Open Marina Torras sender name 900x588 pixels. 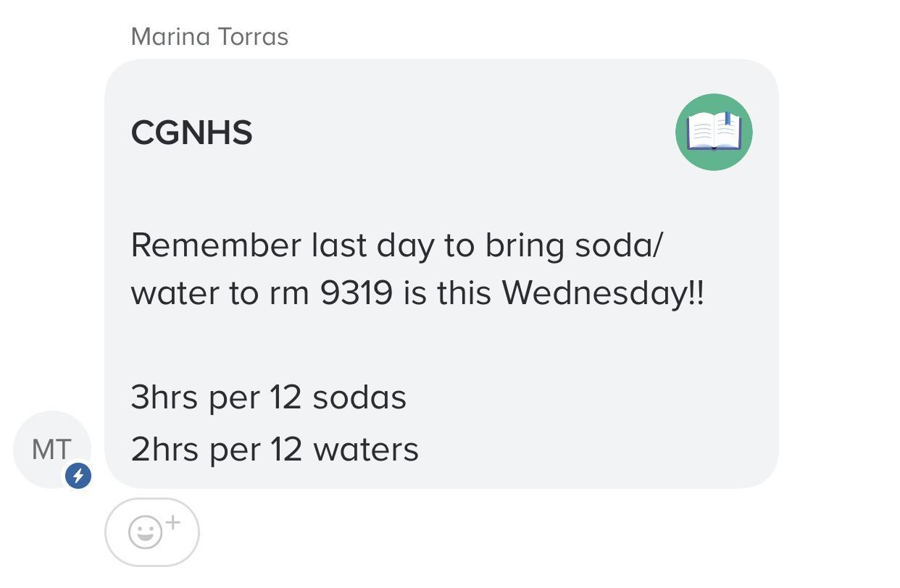[x=209, y=37]
